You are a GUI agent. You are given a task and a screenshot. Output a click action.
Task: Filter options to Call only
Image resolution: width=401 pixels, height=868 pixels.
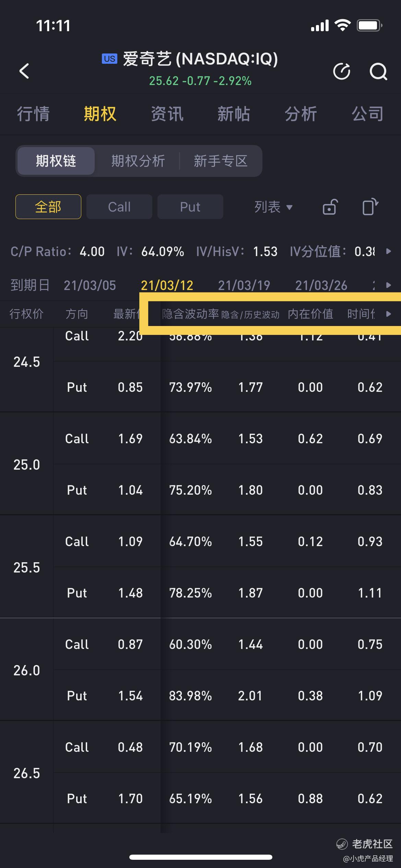coord(119,207)
